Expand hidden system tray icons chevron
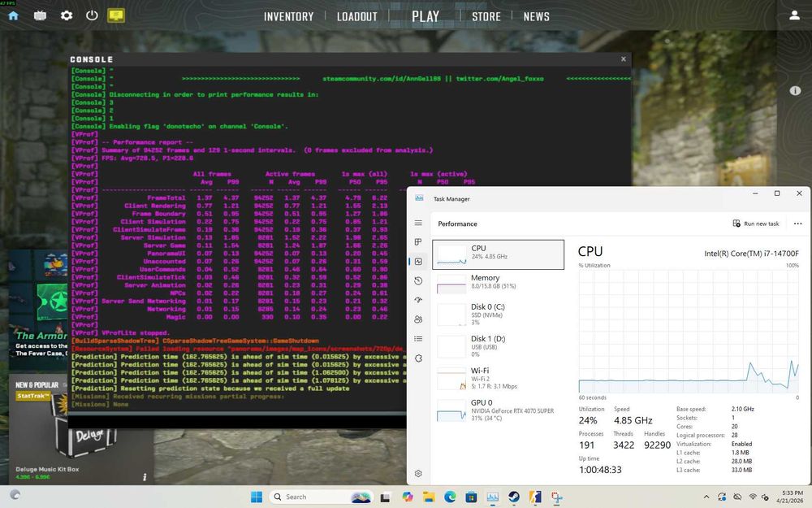Viewport: 812px width, 508px height. (706, 497)
